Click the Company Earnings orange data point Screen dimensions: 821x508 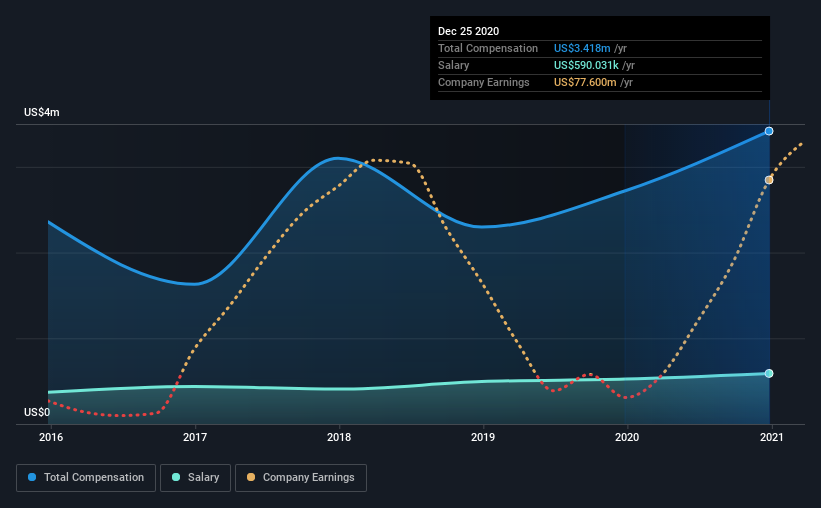(769, 180)
